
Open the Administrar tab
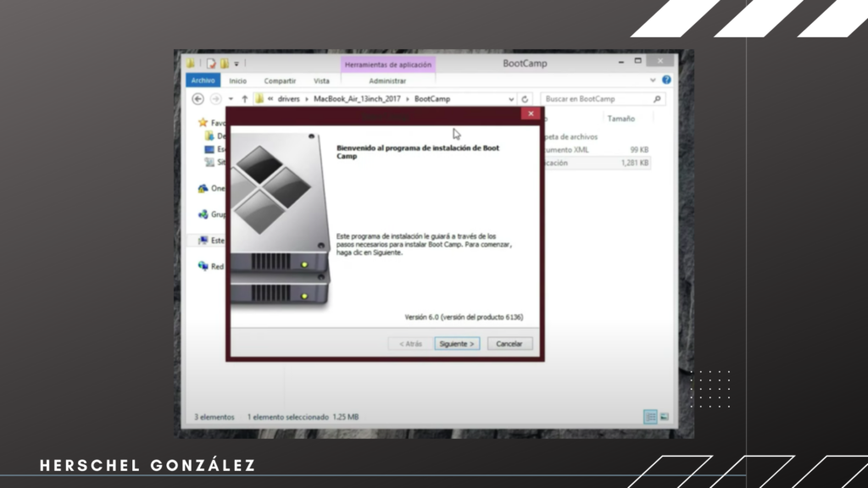387,80
